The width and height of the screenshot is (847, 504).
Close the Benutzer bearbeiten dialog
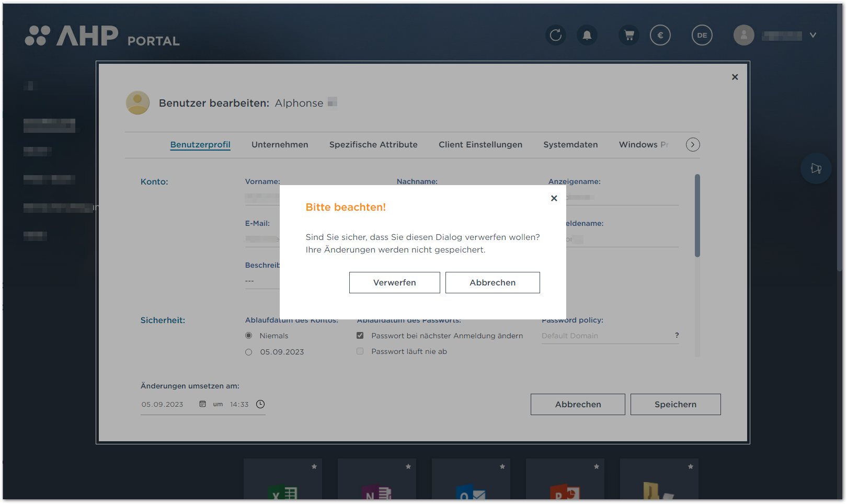pyautogui.click(x=735, y=77)
